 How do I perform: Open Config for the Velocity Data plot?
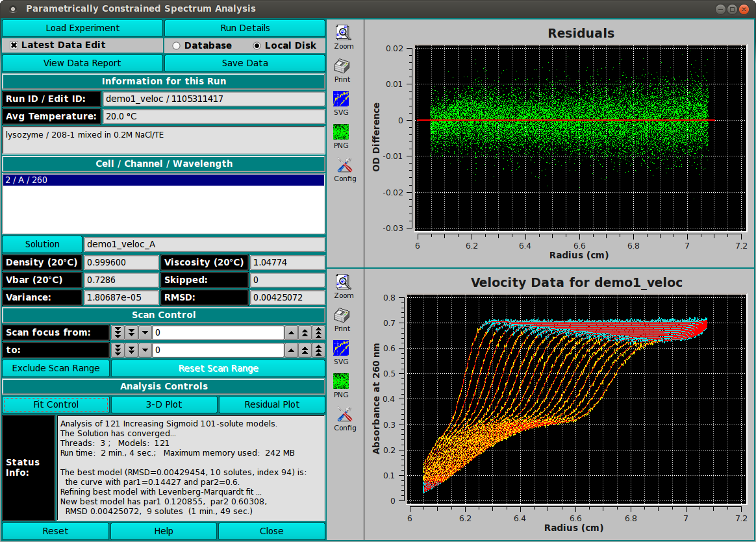[x=344, y=415]
